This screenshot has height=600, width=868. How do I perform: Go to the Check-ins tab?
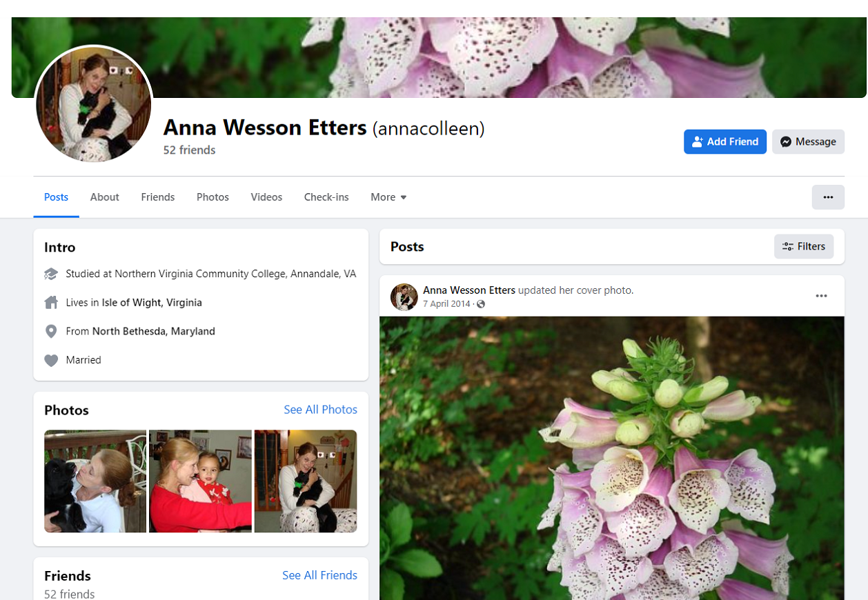[x=326, y=197]
